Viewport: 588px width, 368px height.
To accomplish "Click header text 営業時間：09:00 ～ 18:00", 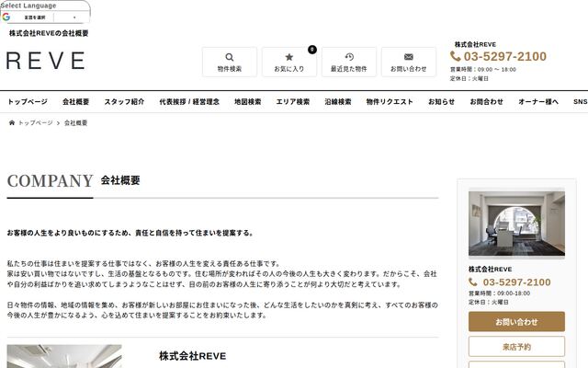I will coord(483,70).
